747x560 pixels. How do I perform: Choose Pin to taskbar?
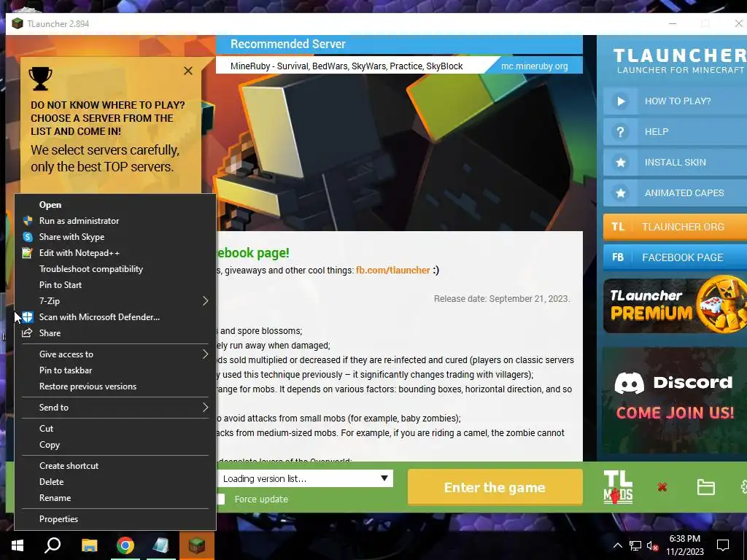(115, 370)
